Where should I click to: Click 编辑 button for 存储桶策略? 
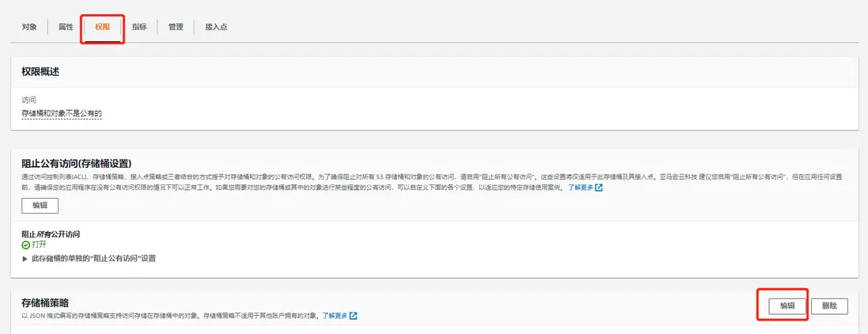click(787, 306)
